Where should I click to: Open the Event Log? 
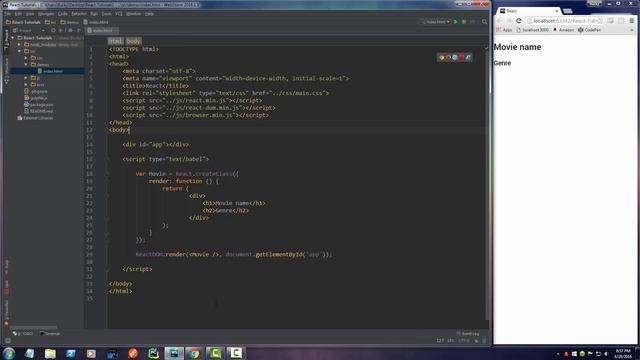pyautogui.click(x=468, y=333)
